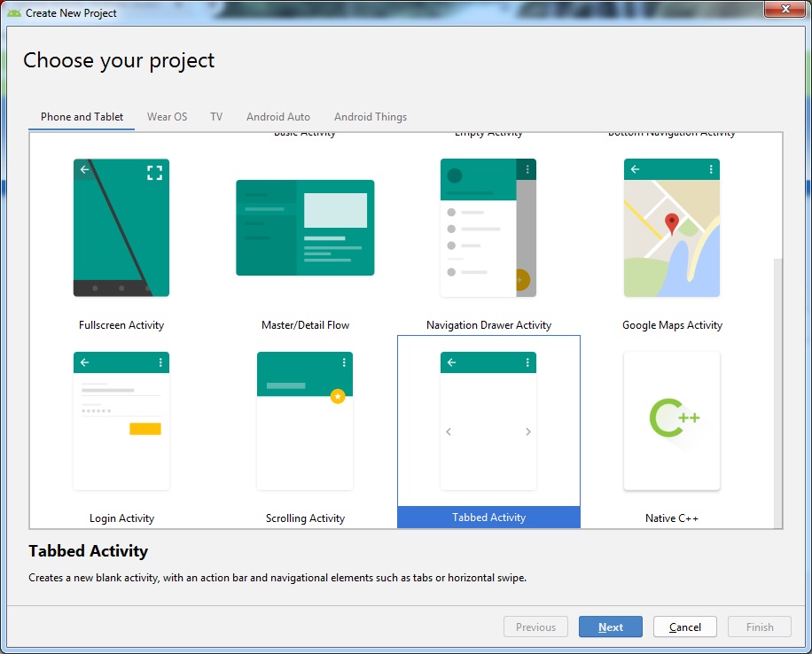Screen dimensions: 812x654
Task: Choose the Master/Detail Flow template image
Action: click(x=305, y=228)
